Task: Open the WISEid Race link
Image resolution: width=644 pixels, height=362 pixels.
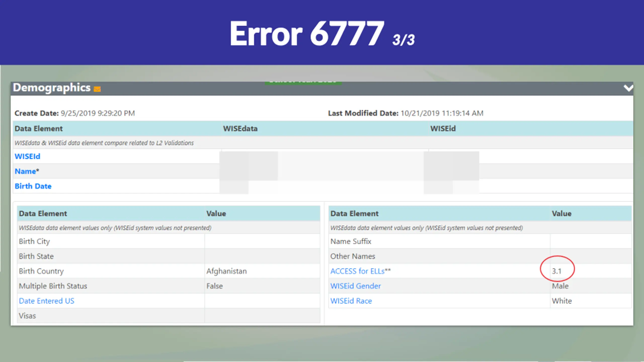Action: tap(351, 301)
